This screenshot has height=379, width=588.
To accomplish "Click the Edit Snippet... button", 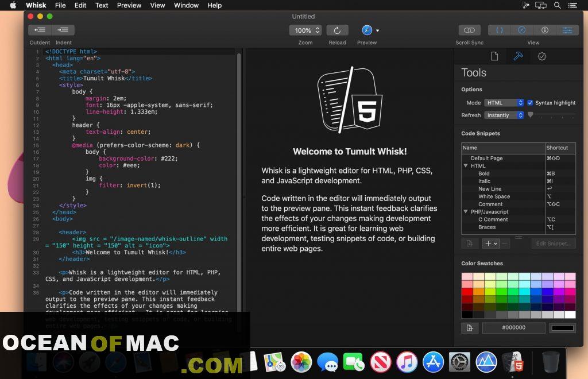I will 554,243.
